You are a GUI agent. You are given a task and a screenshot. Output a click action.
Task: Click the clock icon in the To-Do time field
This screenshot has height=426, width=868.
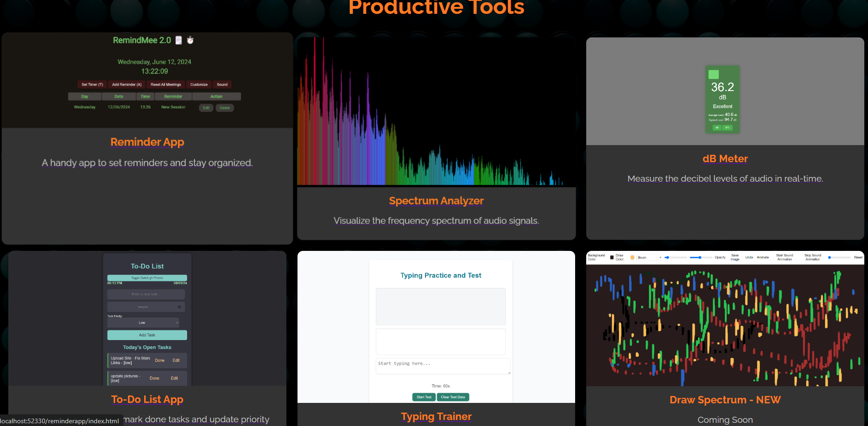[180, 307]
